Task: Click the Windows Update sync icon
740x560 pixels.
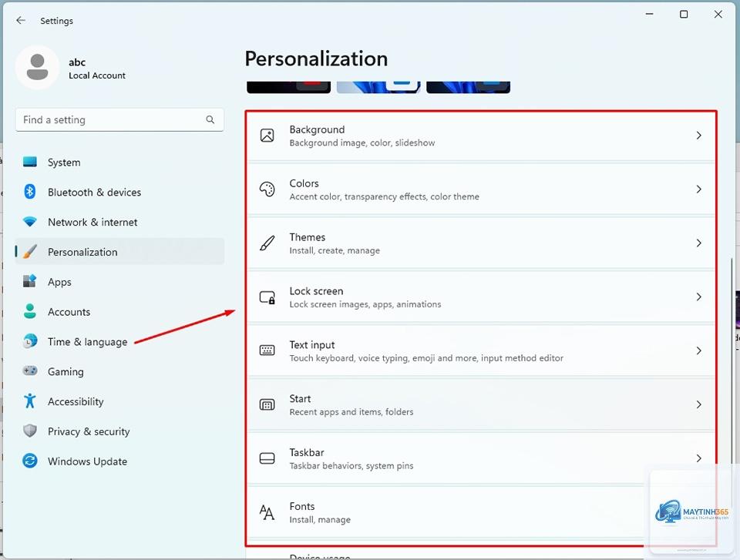Action: 30,461
